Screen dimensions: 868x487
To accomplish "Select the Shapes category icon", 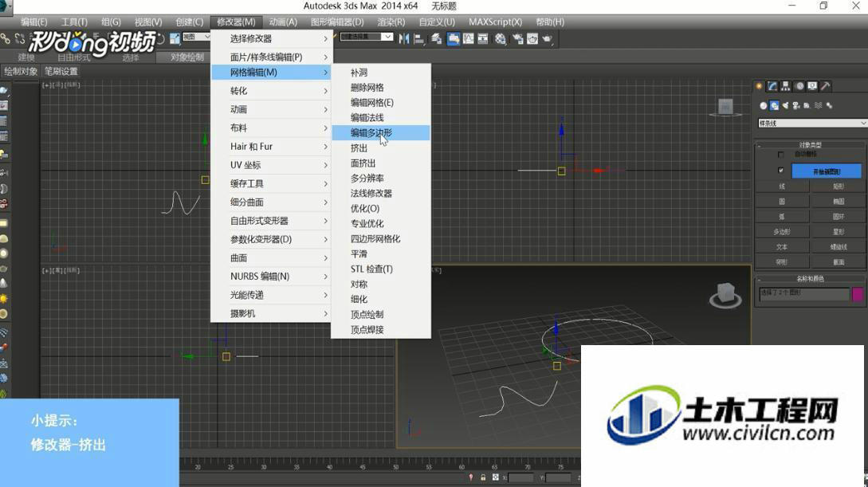I will click(x=774, y=105).
